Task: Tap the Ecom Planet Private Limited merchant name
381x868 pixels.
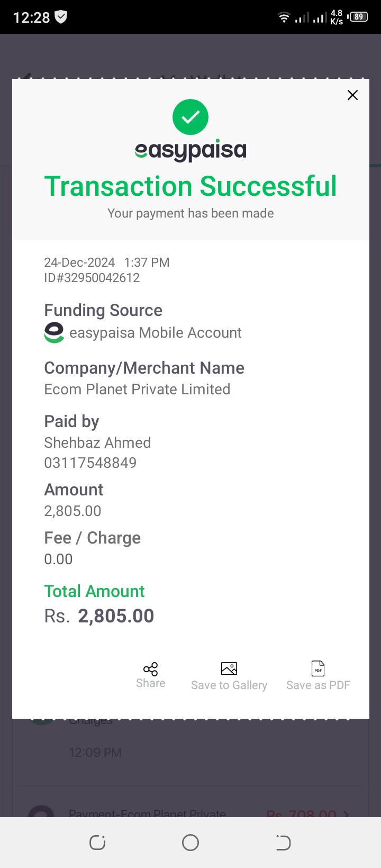Action: (x=137, y=390)
